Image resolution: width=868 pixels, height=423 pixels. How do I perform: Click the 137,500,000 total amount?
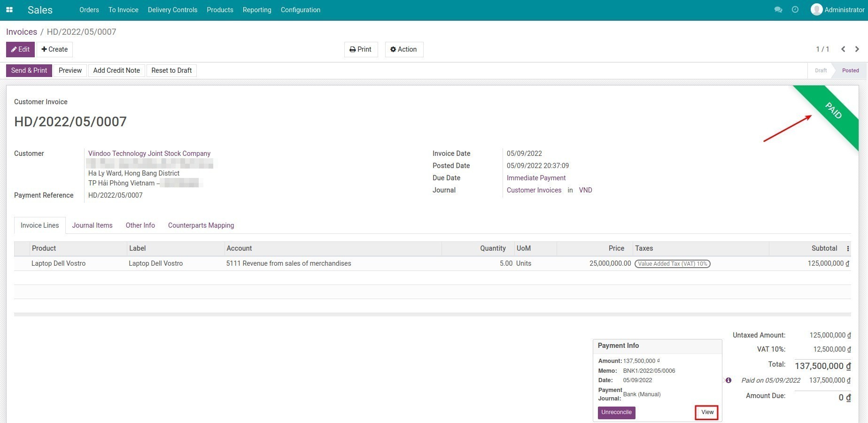click(822, 366)
